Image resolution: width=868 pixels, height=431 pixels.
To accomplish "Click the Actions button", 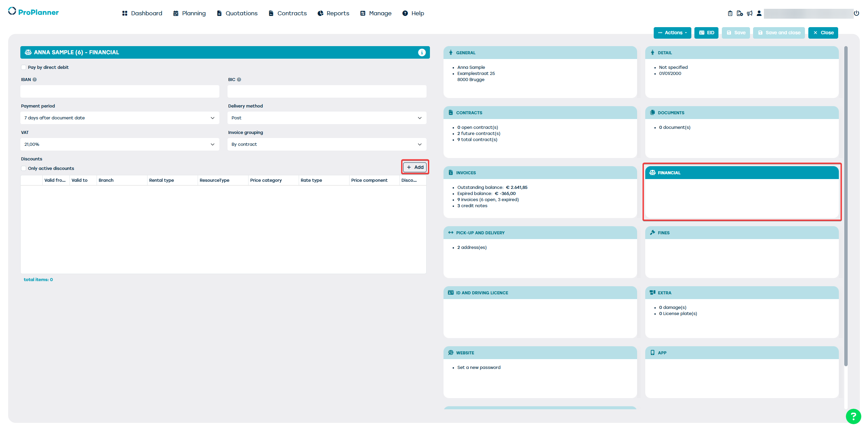I will 672,33.
